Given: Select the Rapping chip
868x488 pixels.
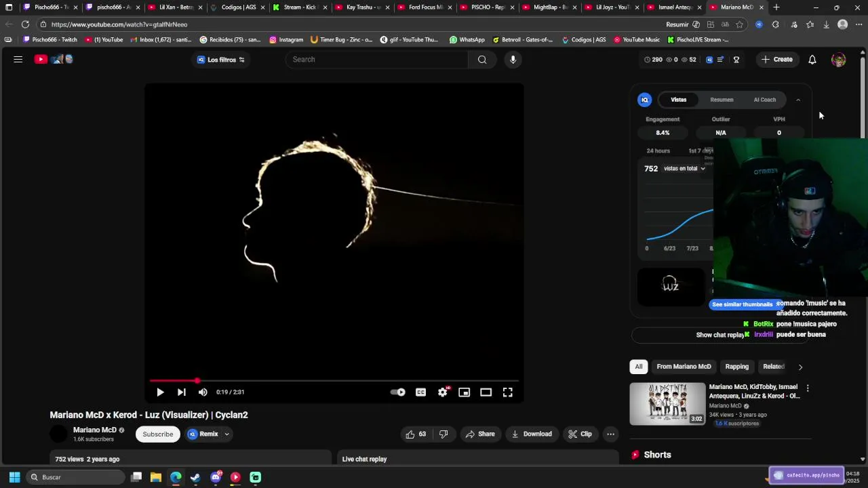Looking at the screenshot, I should 737,367.
